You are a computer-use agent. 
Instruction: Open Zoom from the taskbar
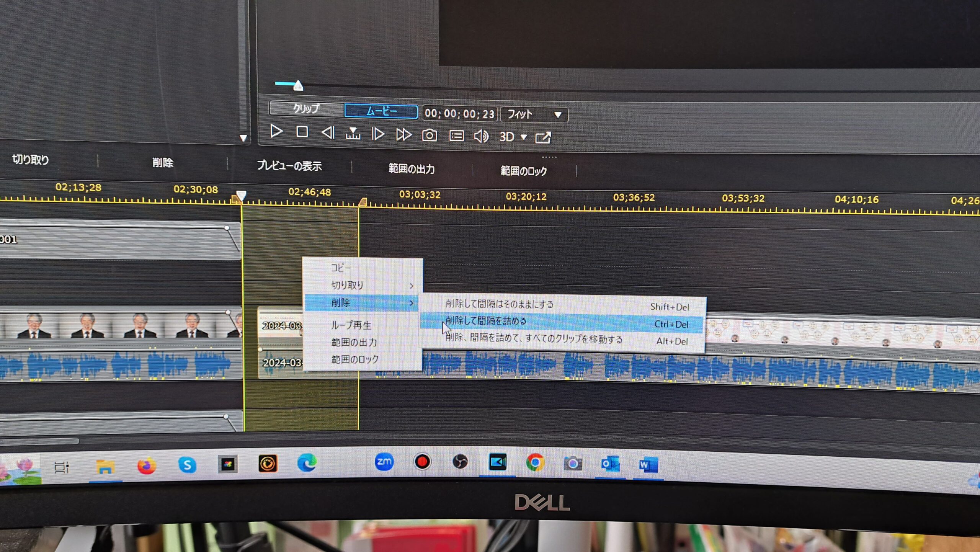click(384, 462)
